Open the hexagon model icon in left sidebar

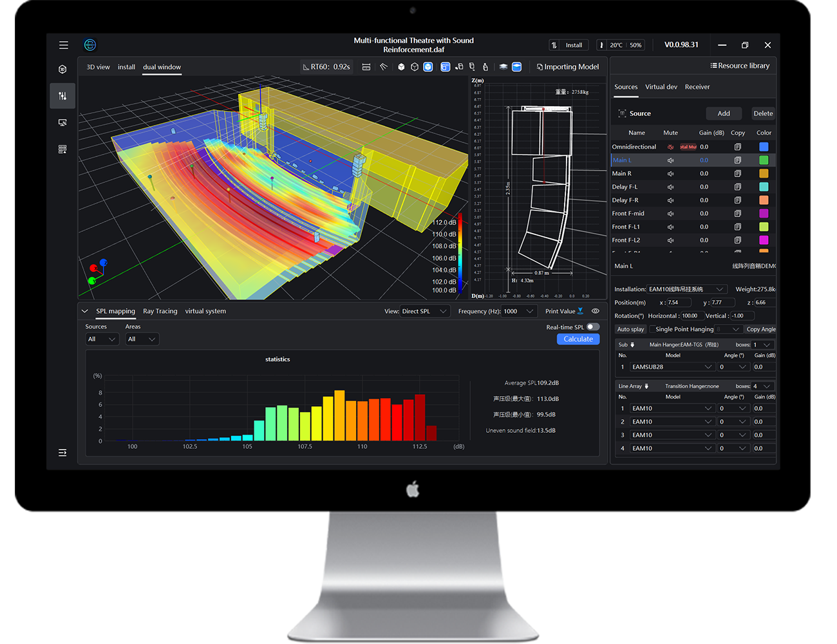[62, 70]
